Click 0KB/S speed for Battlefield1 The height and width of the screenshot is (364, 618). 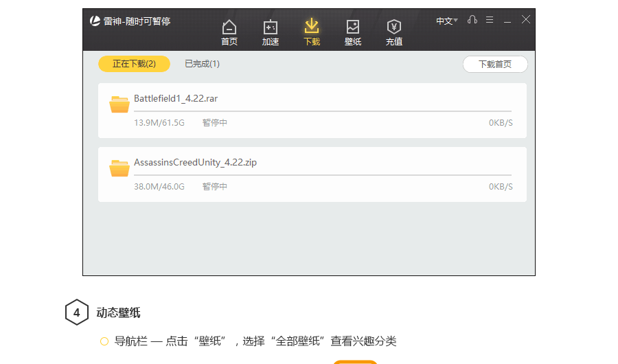click(x=501, y=123)
